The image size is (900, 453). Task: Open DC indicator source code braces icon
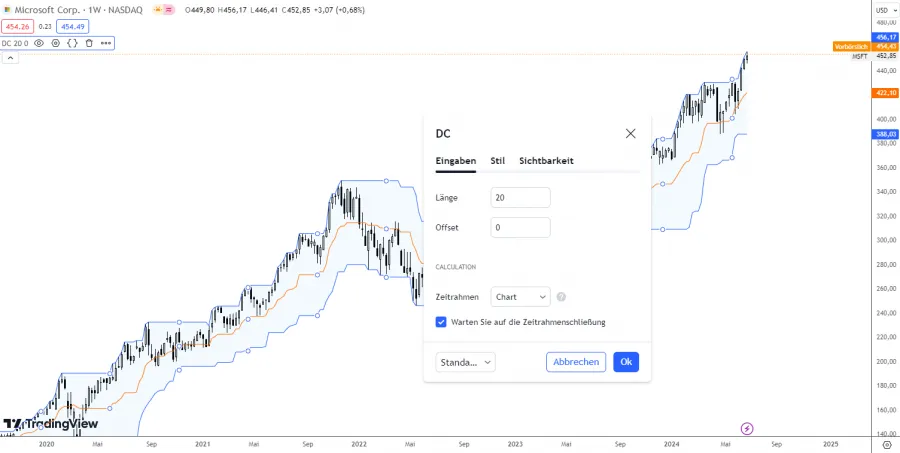point(72,43)
